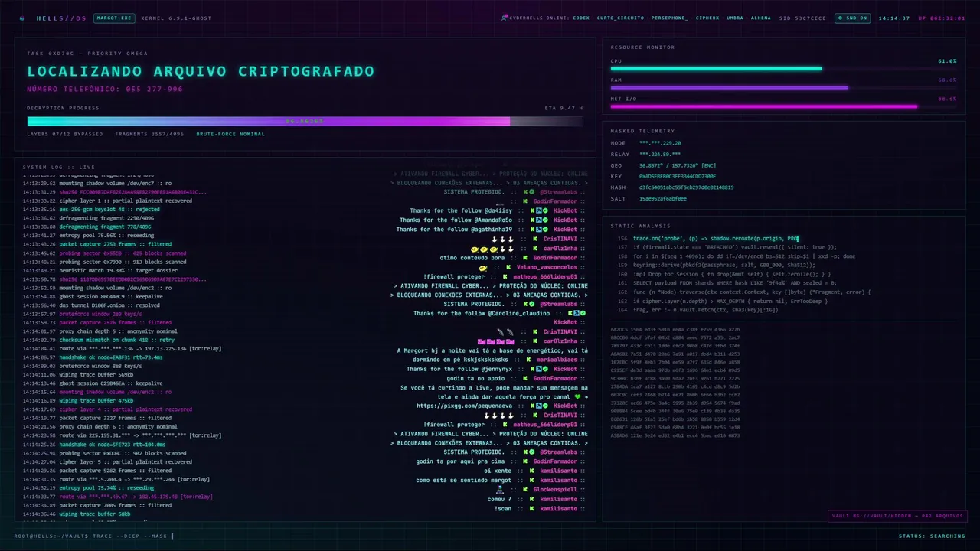Viewport: 980px width, 551px height.
Task: Click the UP 862:32:01 uptime counter
Action: pyautogui.click(x=942, y=18)
